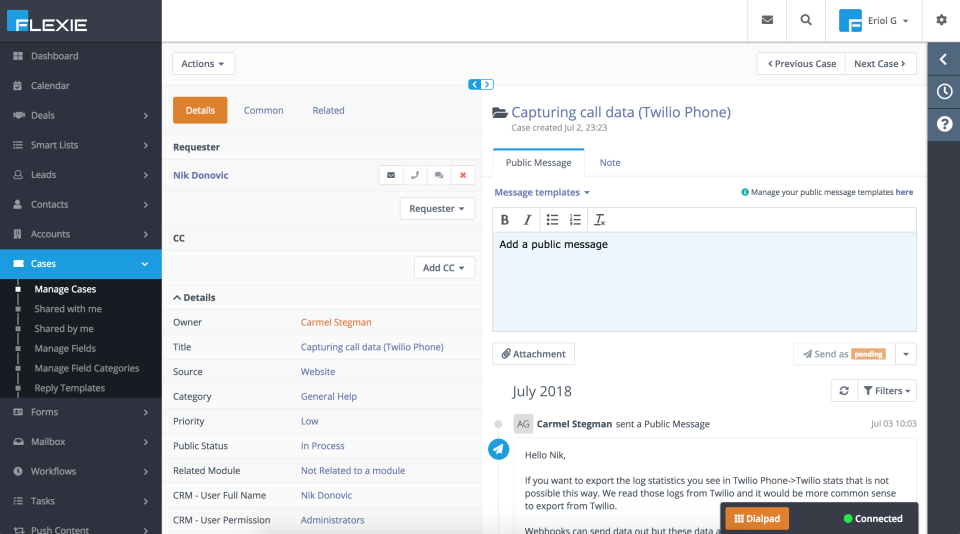The image size is (960, 534).
Task: Expand the Mailbox sidebar menu
Action: click(x=81, y=442)
